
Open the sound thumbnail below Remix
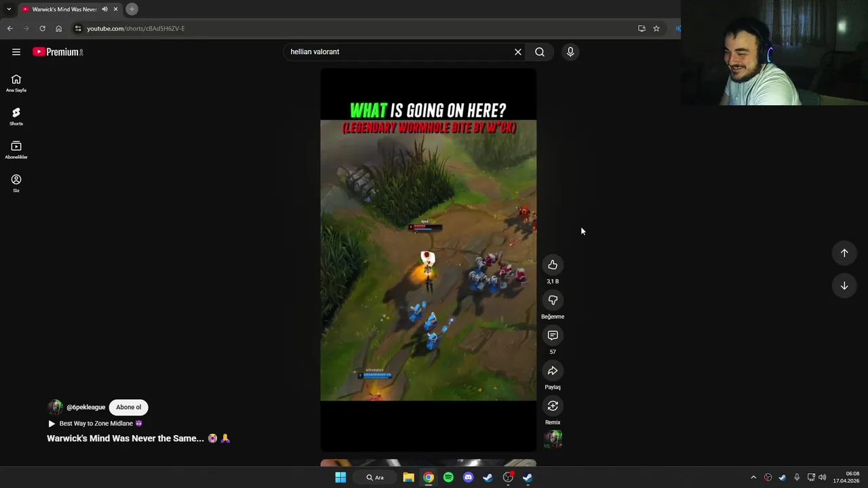click(553, 439)
